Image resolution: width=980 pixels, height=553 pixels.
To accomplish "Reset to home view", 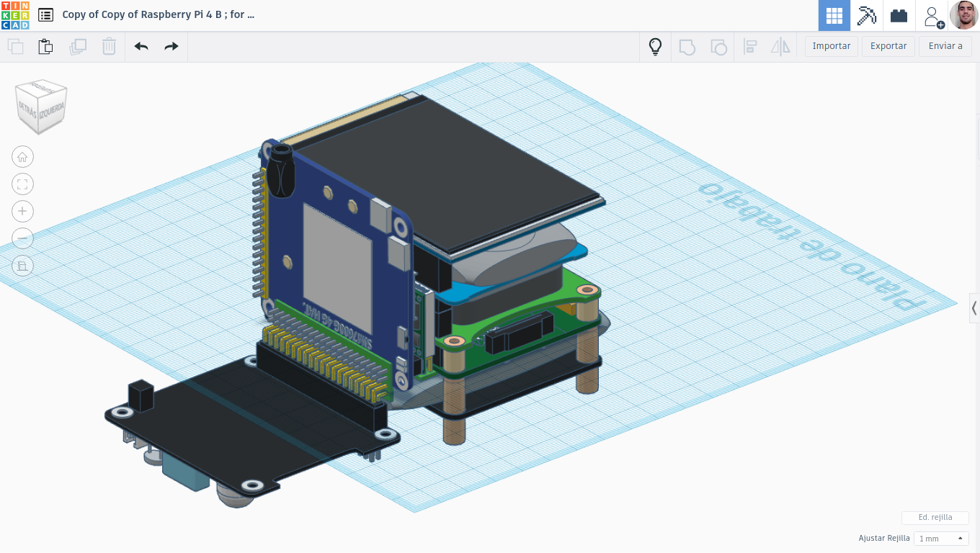I will pyautogui.click(x=22, y=157).
